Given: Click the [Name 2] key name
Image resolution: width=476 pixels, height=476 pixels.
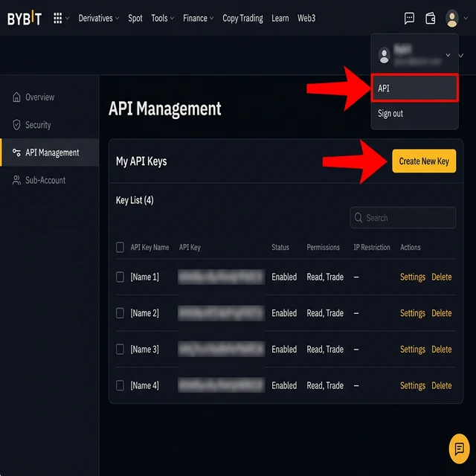Looking at the screenshot, I should [x=144, y=313].
